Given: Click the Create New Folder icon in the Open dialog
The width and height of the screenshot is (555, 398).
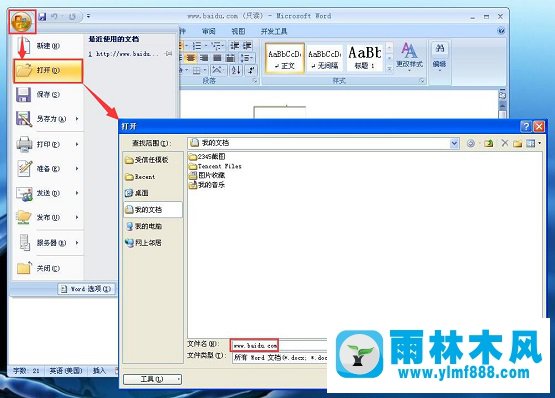Looking at the screenshot, I should tap(518, 143).
